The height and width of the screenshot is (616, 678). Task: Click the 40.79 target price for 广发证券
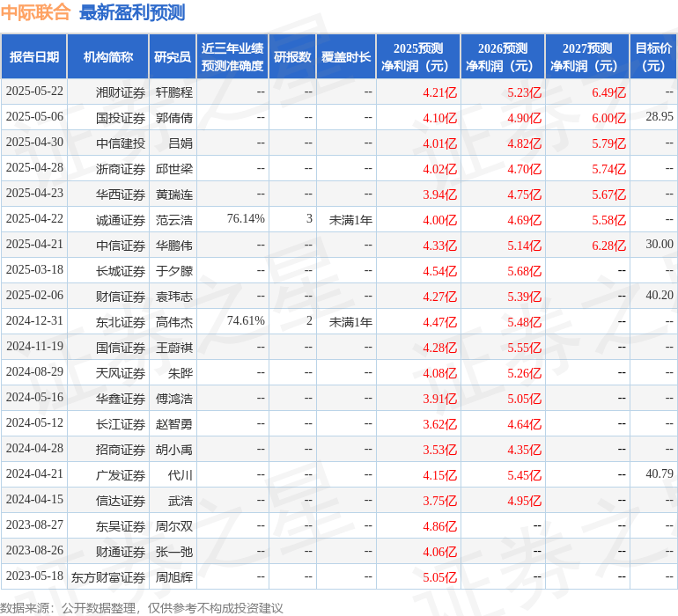[x=659, y=474]
